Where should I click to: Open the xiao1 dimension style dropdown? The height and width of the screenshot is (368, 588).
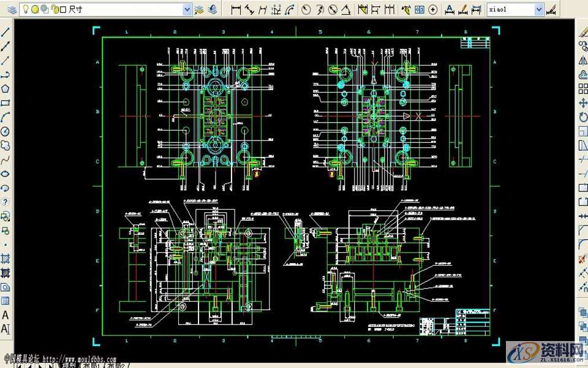point(538,9)
